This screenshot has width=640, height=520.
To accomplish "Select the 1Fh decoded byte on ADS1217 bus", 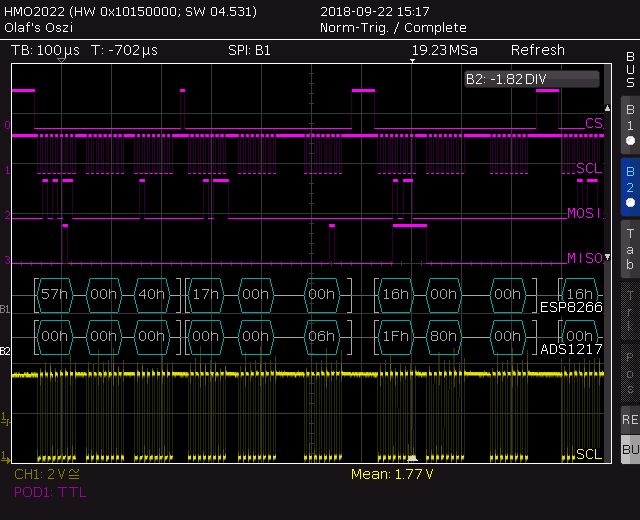I will tap(396, 337).
